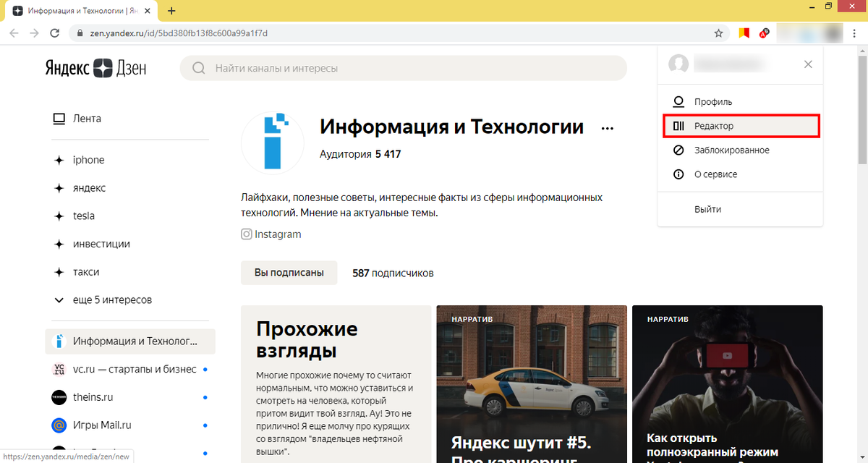Click the Игры Mail.ru channel icon
This screenshot has height=463, width=868.
tap(59, 425)
